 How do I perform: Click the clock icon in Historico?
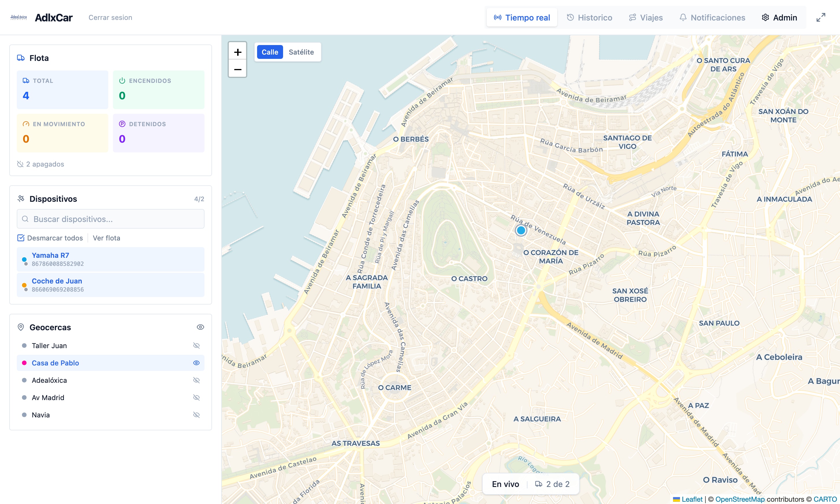[x=570, y=17]
